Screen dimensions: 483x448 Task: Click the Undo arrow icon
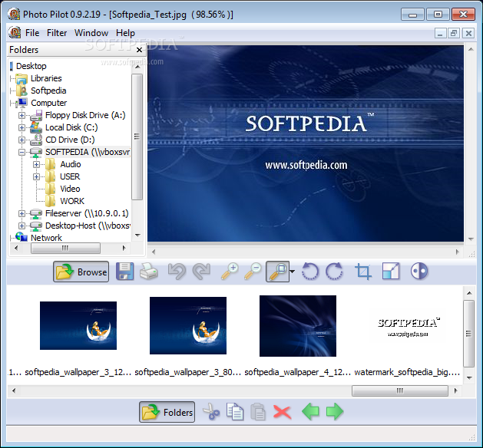pyautogui.click(x=177, y=272)
